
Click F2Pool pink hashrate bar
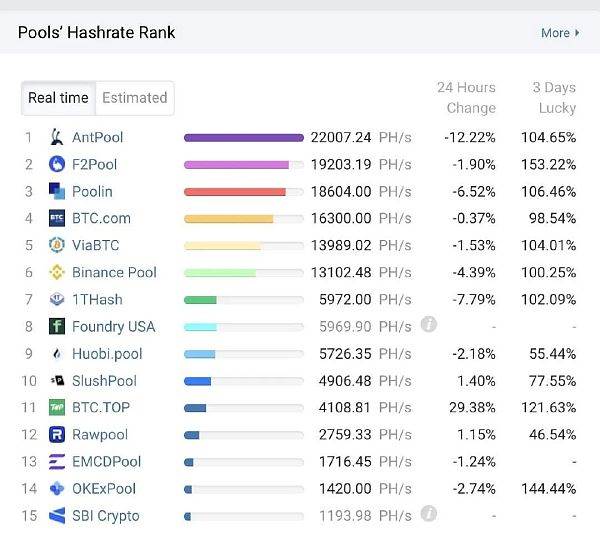click(x=236, y=165)
